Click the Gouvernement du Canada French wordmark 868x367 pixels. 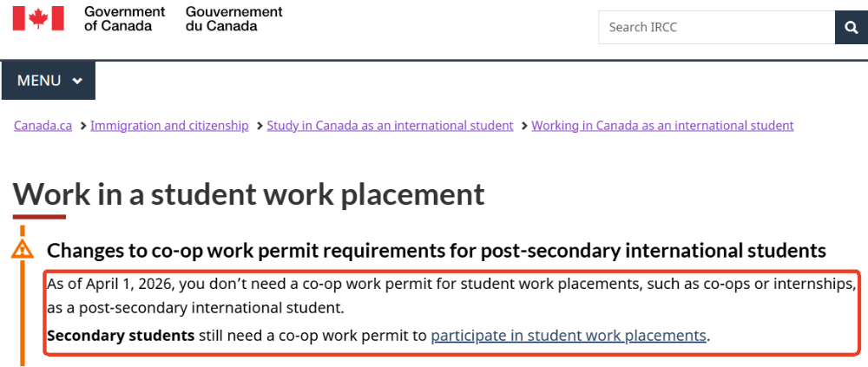(233, 18)
